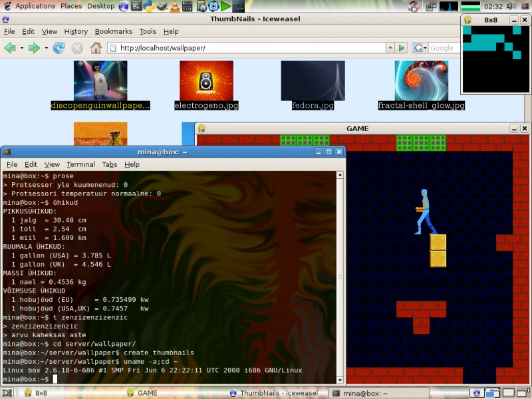This screenshot has width=532, height=399.
Task: Click the disco penguin wallpaper thumbnail
Action: (100, 80)
